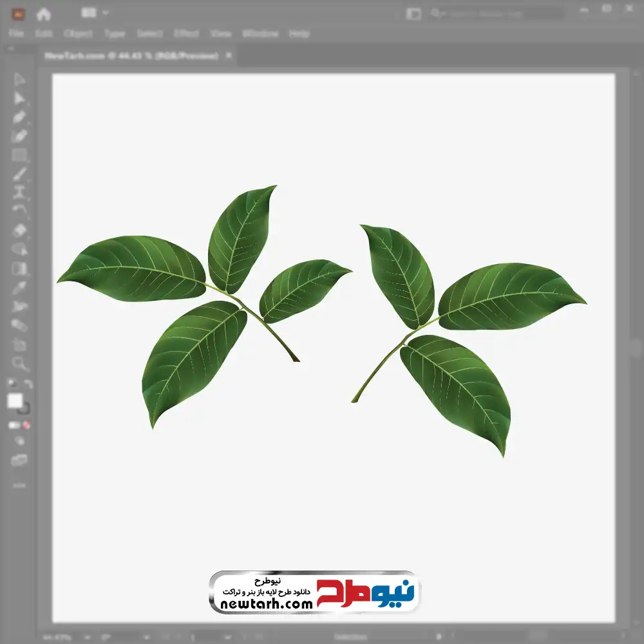This screenshot has width=644, height=644.
Task: Open the Select menu
Action: click(149, 33)
